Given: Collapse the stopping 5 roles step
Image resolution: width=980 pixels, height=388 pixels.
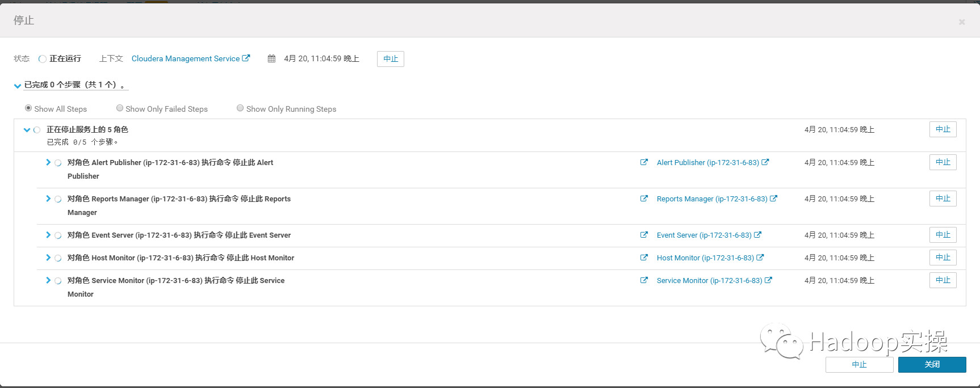Looking at the screenshot, I should point(27,130).
